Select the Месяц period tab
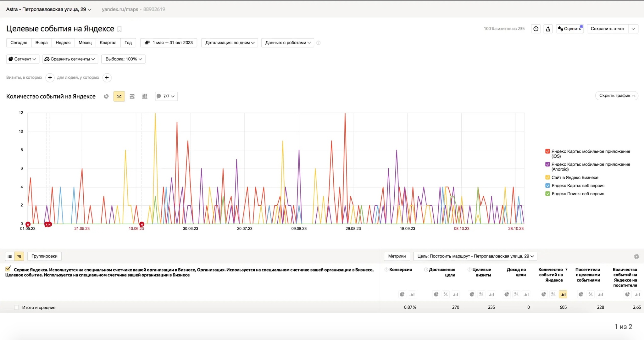The image size is (644, 340). point(85,43)
